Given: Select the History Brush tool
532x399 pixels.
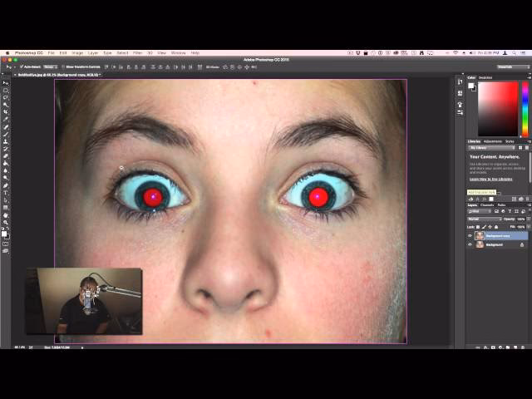Looking at the screenshot, I should pos(6,149).
